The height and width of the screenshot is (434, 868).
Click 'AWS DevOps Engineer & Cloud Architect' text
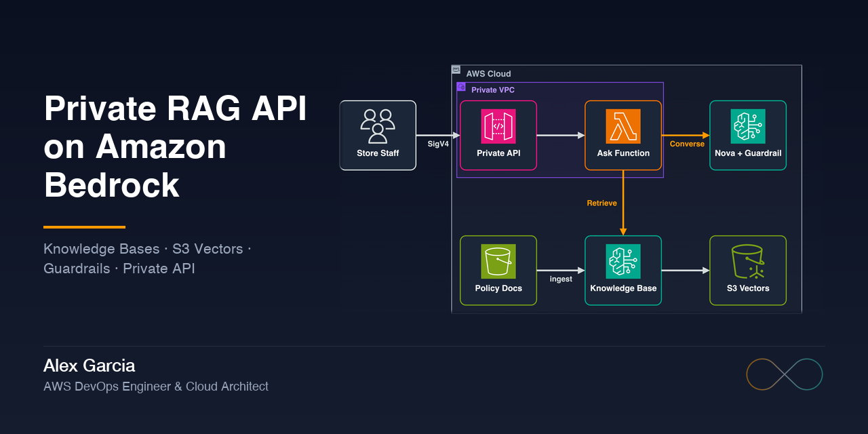[156, 387]
